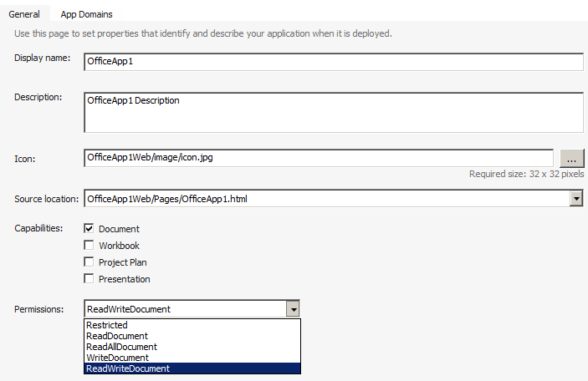Click the Presentation checkbox label text
Screen dimensions: 588x381
click(x=124, y=279)
